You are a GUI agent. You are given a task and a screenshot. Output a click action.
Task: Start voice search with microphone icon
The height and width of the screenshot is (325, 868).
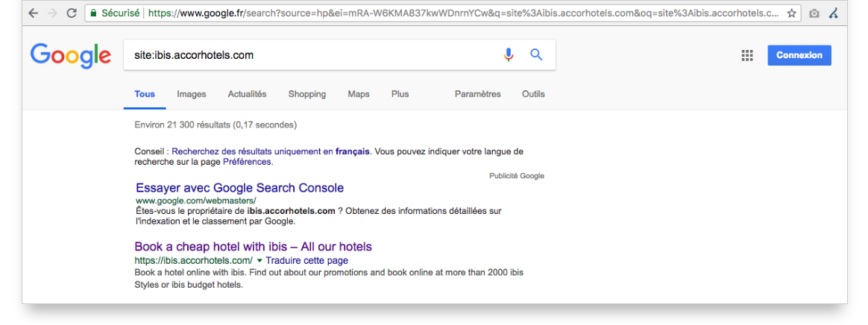(508, 54)
